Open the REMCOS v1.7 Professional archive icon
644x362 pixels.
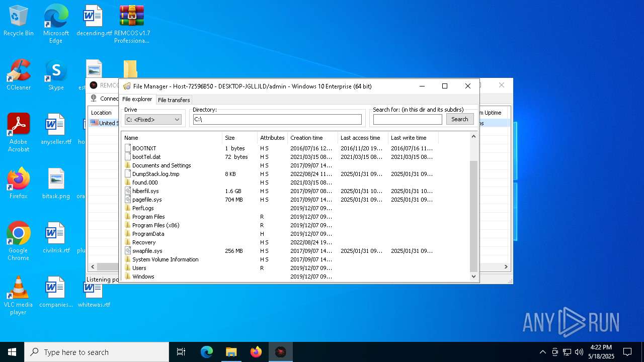click(x=132, y=24)
